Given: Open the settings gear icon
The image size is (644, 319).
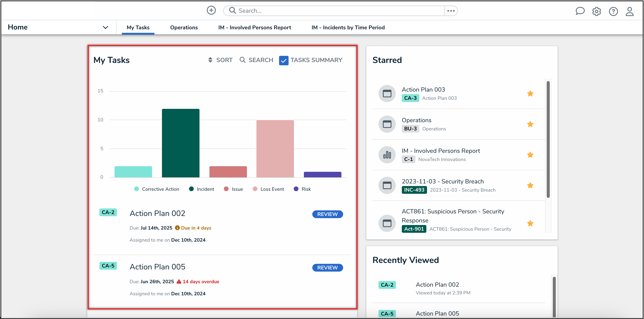Looking at the screenshot, I should tap(597, 11).
